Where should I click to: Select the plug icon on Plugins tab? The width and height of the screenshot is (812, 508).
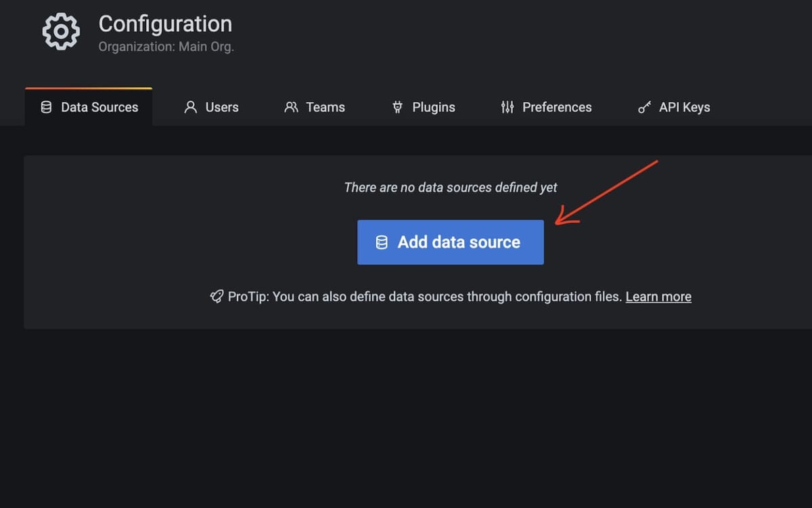coord(397,107)
